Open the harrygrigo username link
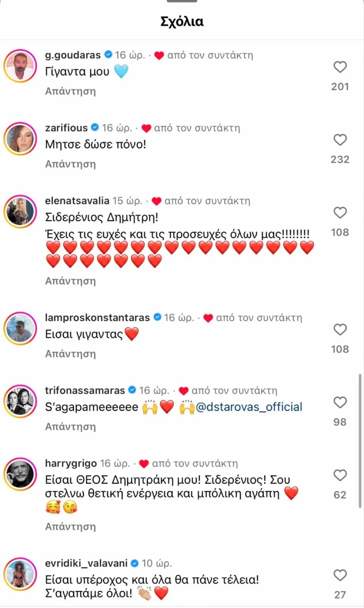Viewport: 364px width, 608px height. pyautogui.click(x=71, y=463)
